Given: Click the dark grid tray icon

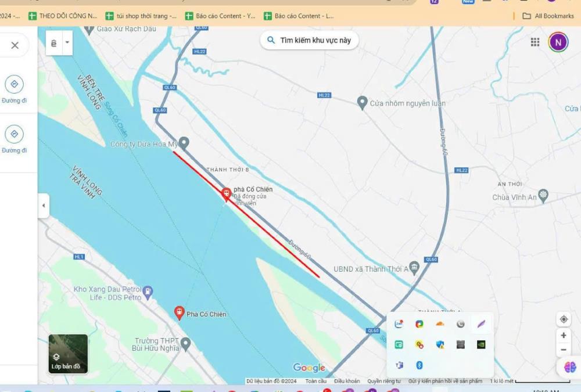Looking at the screenshot, I should [x=461, y=345].
